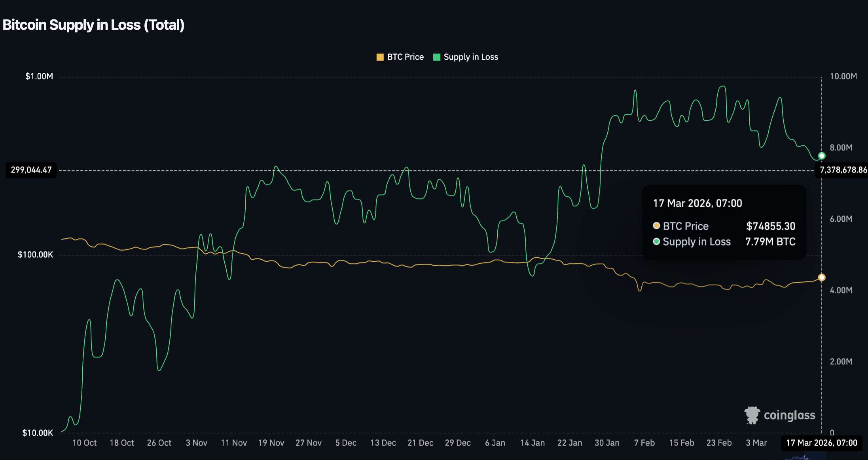The width and height of the screenshot is (868, 460).
Task: Click the coinglass watermark text
Action: click(x=789, y=415)
